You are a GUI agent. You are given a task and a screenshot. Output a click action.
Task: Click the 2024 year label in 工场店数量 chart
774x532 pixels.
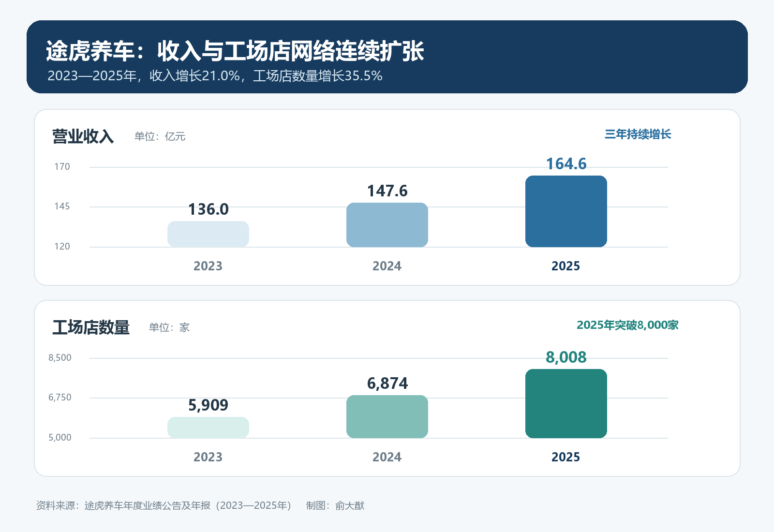(387, 457)
